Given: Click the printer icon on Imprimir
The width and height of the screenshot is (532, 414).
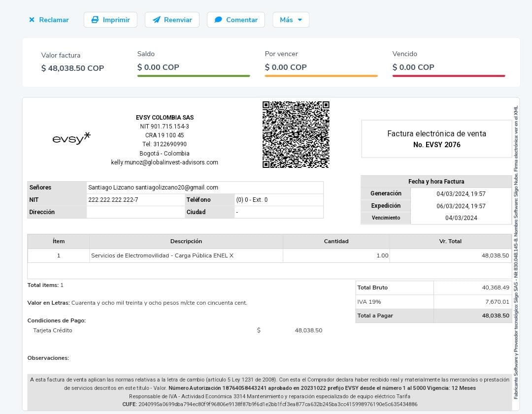Looking at the screenshot, I should [x=95, y=20].
